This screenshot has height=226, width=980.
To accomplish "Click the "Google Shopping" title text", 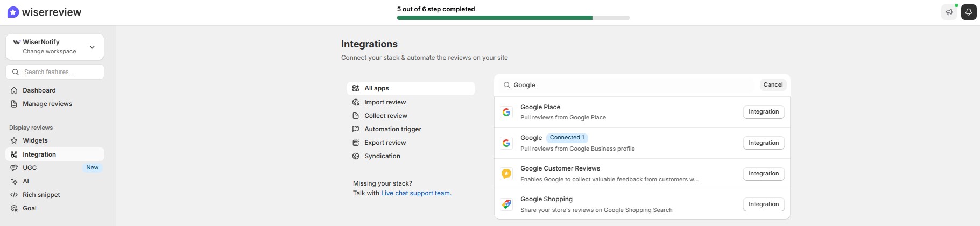I will [546, 199].
